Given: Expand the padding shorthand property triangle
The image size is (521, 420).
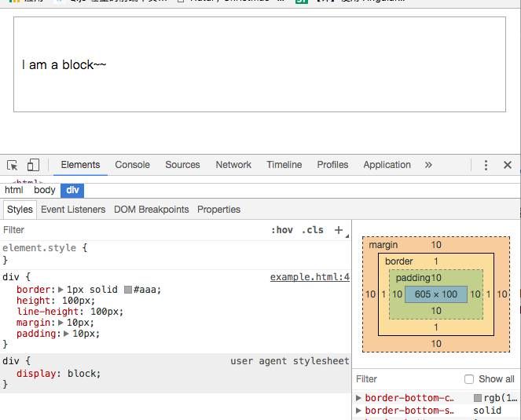Looking at the screenshot, I should (x=66, y=334).
